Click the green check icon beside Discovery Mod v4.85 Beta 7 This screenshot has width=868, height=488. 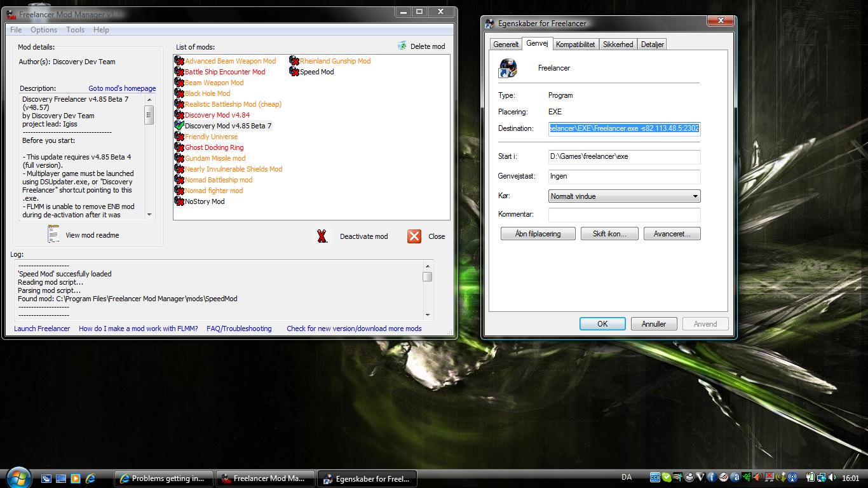click(179, 126)
